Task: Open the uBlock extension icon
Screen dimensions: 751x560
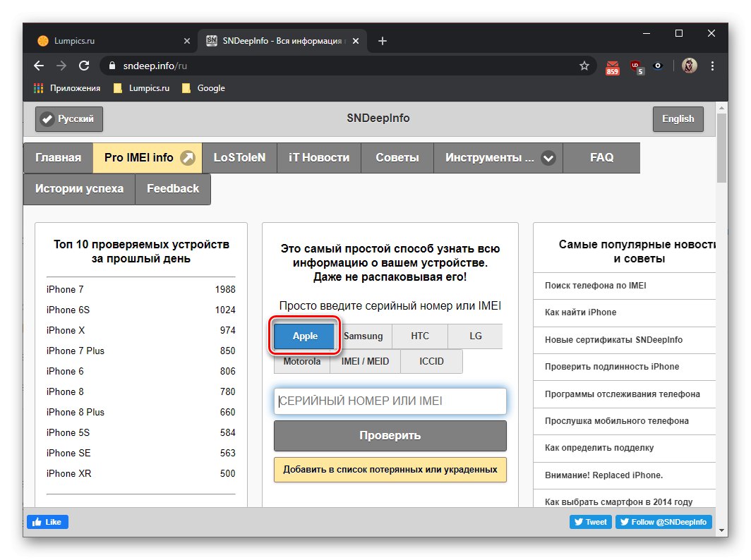Action: pos(637,67)
